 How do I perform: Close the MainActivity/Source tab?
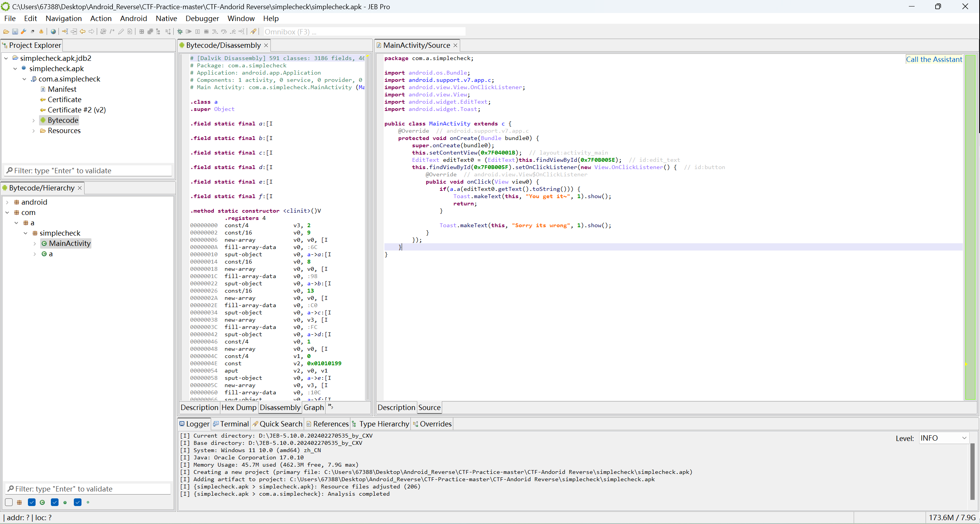point(455,46)
